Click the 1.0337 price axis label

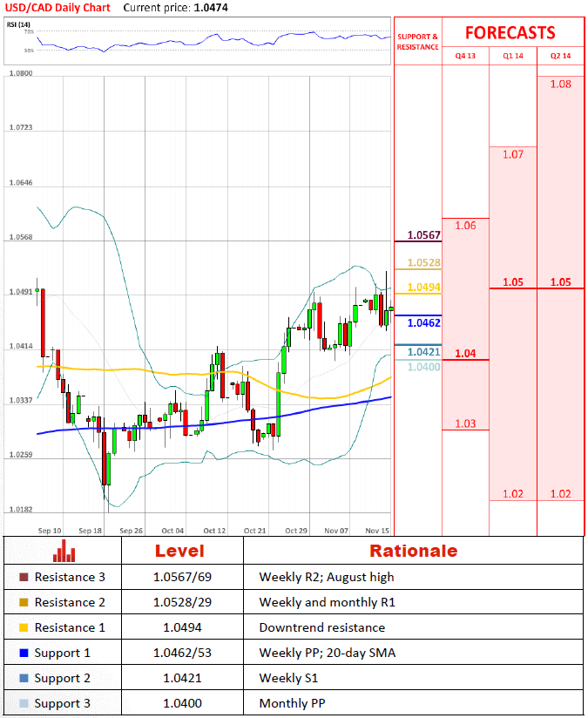pyautogui.click(x=21, y=401)
